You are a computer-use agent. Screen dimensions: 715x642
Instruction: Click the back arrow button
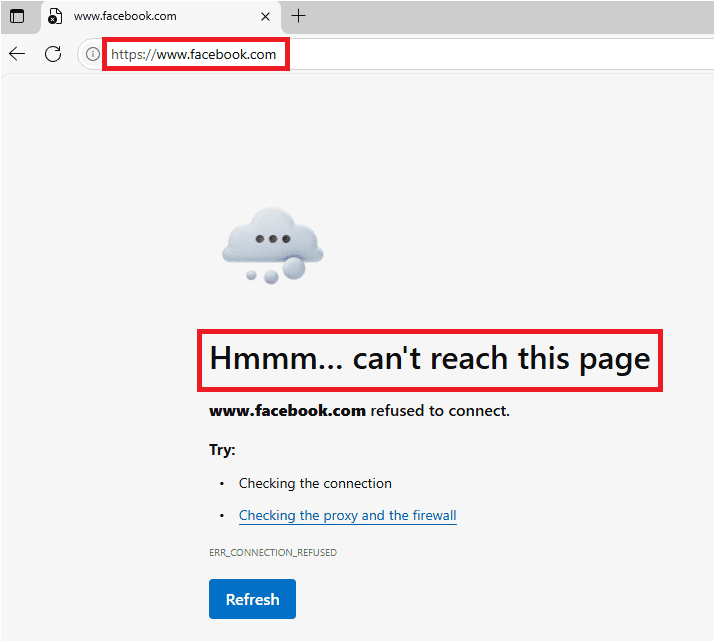click(x=17, y=54)
